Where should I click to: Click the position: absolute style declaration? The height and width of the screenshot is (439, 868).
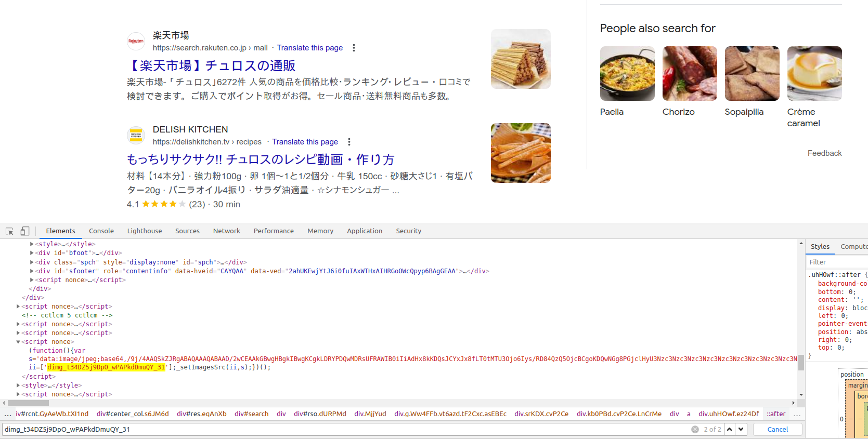click(x=843, y=332)
